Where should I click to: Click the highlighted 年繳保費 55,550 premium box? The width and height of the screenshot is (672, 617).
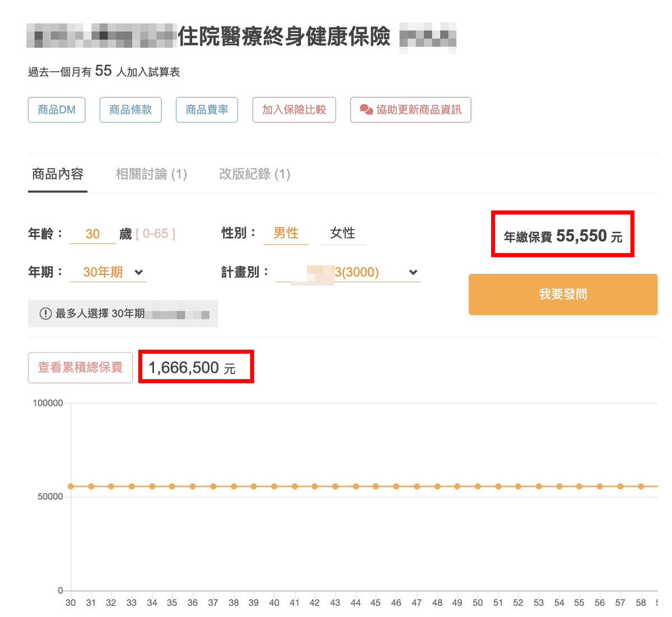click(x=562, y=235)
